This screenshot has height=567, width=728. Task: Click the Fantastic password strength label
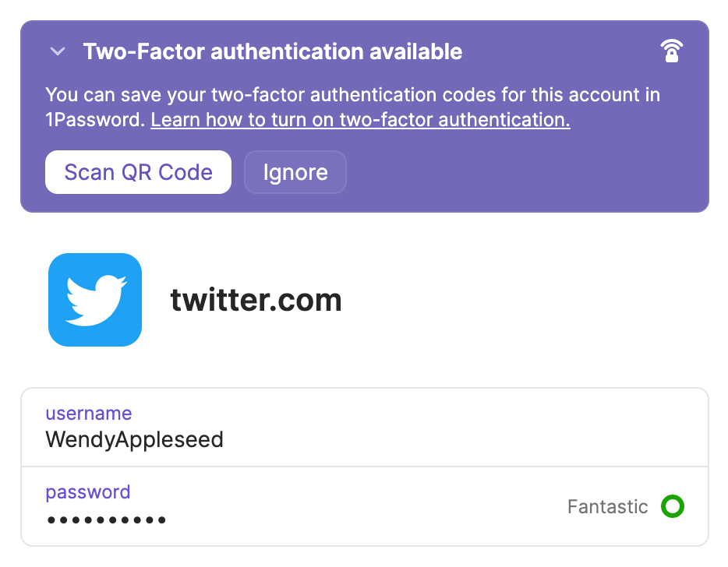(607, 507)
